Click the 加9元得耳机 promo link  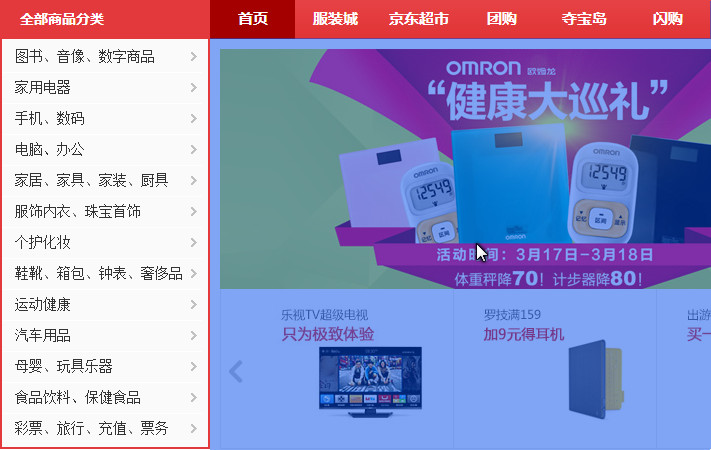pyautogui.click(x=524, y=334)
